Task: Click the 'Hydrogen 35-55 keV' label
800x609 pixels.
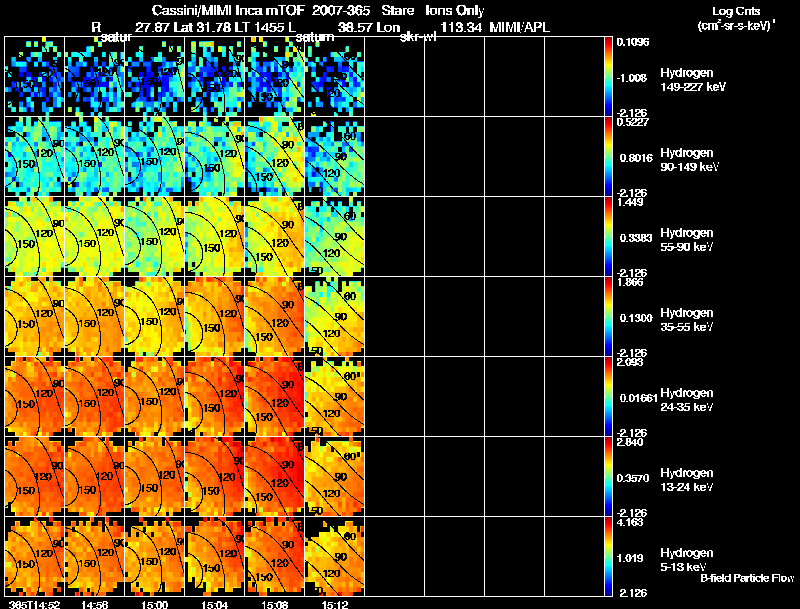Action: pyautogui.click(x=687, y=320)
